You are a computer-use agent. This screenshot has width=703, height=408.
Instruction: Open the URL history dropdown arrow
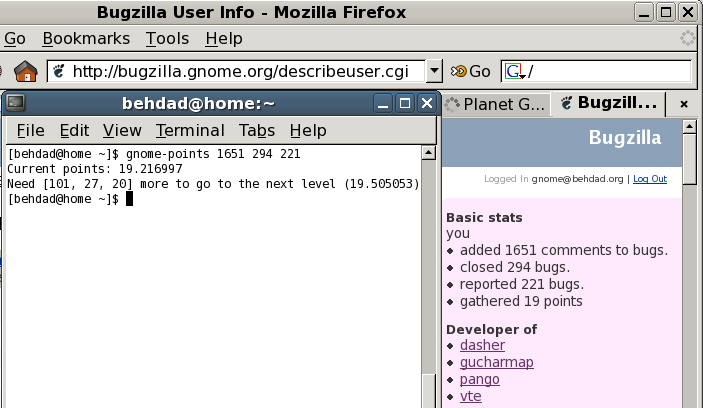tap(434, 71)
